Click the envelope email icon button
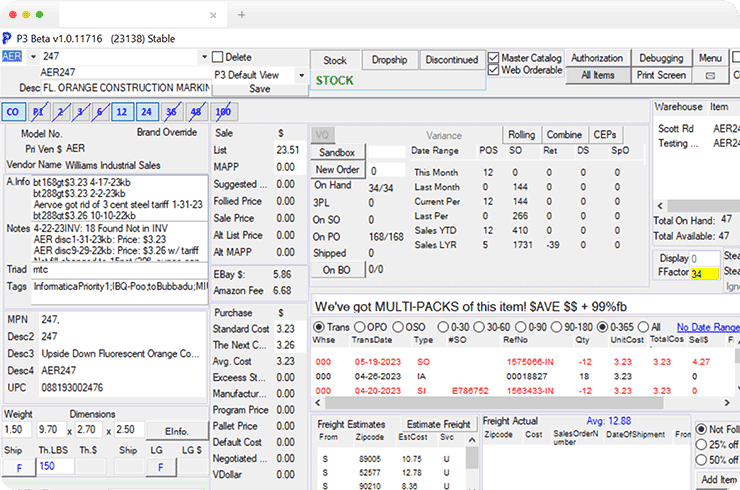The image size is (740, 490). point(710,75)
